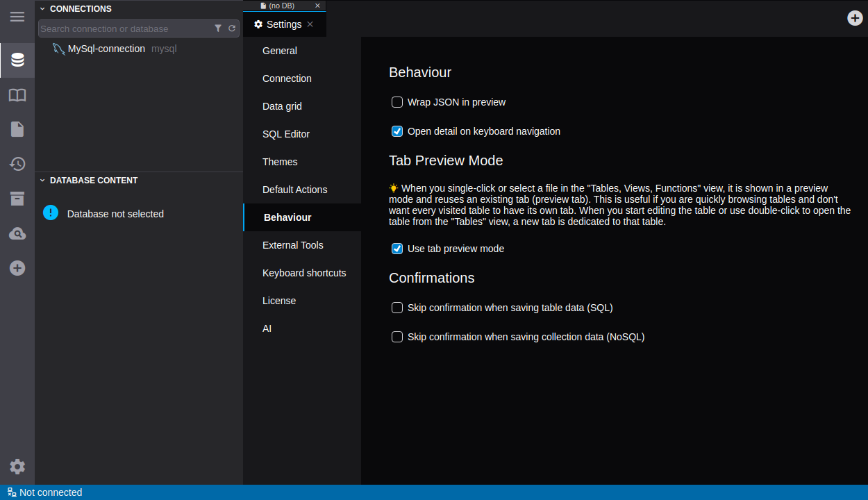Open the hamburger menu icon
Viewport: 868px width, 500px height.
(17, 17)
